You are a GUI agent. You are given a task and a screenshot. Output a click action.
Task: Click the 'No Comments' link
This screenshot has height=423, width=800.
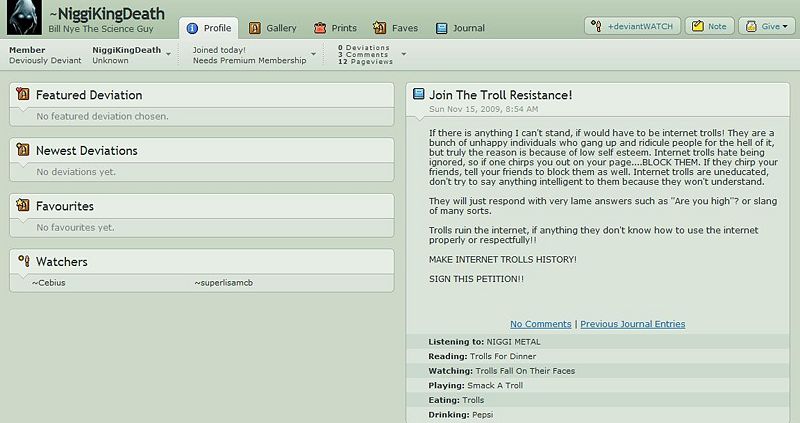pyautogui.click(x=540, y=324)
